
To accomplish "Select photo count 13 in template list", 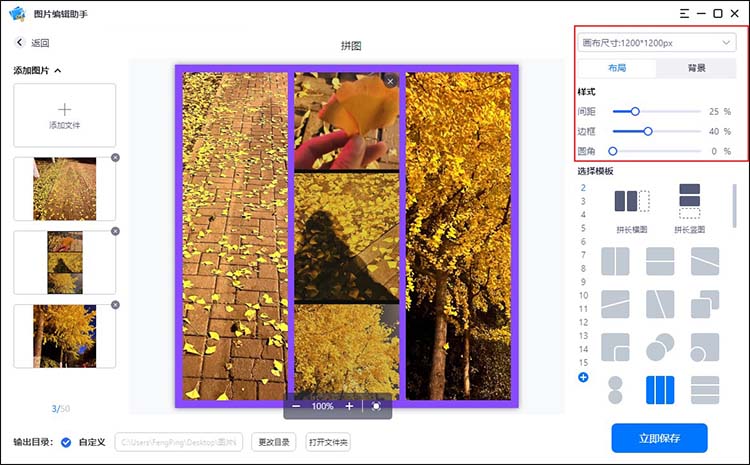I will coord(583,335).
